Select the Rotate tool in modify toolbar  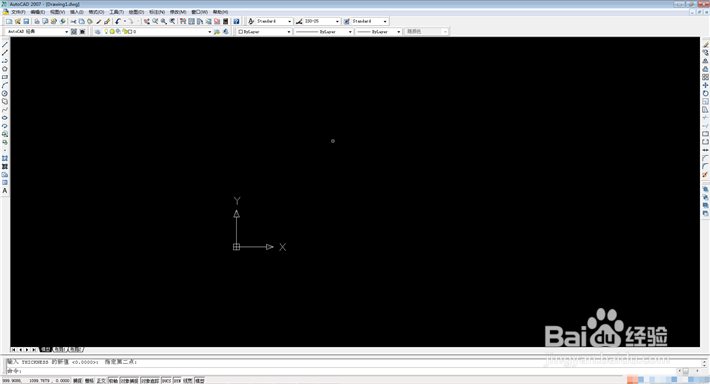(705, 94)
